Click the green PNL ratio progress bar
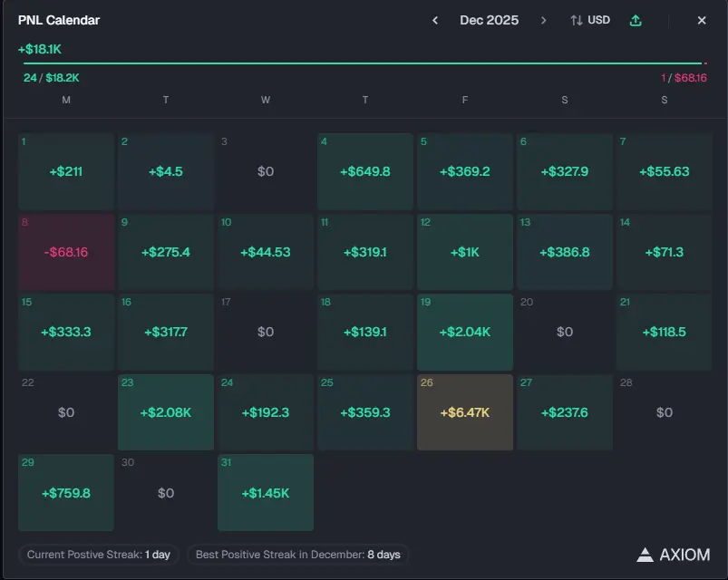 coord(362,63)
